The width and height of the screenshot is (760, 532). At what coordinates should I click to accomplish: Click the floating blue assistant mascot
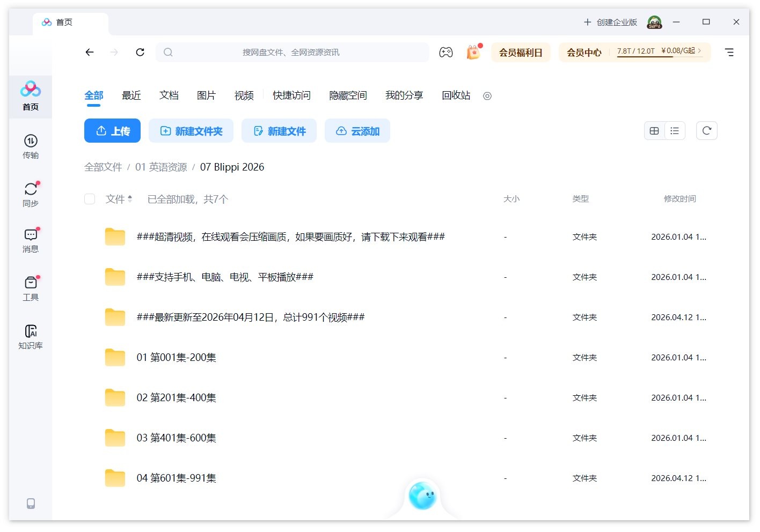(x=422, y=496)
